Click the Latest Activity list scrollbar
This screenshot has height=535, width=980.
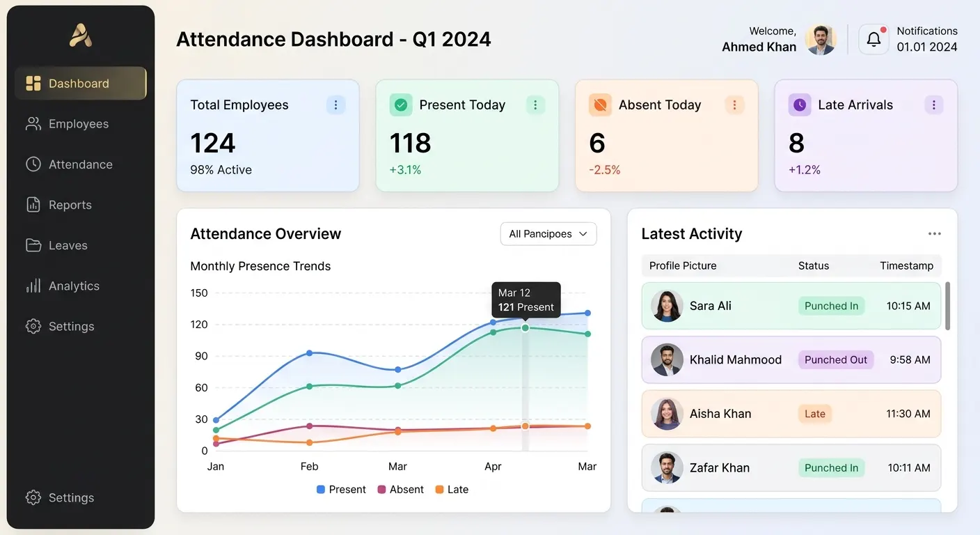click(x=947, y=306)
